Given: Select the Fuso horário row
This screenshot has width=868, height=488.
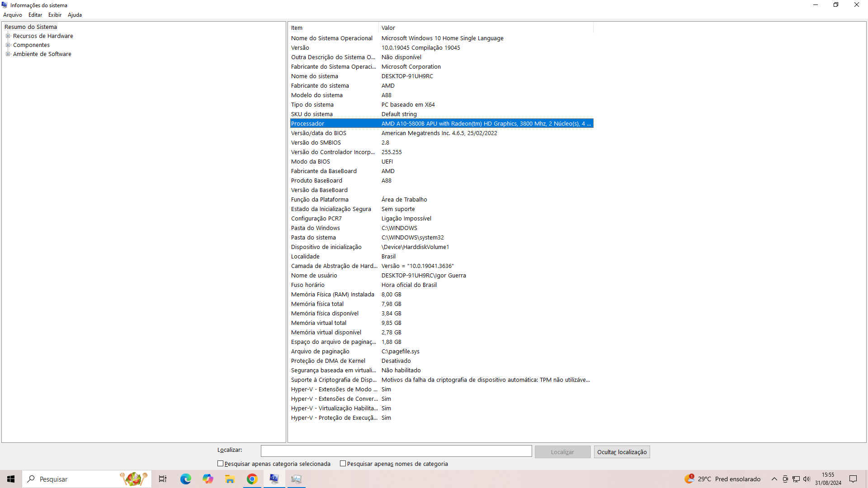Looking at the screenshot, I should (441, 285).
